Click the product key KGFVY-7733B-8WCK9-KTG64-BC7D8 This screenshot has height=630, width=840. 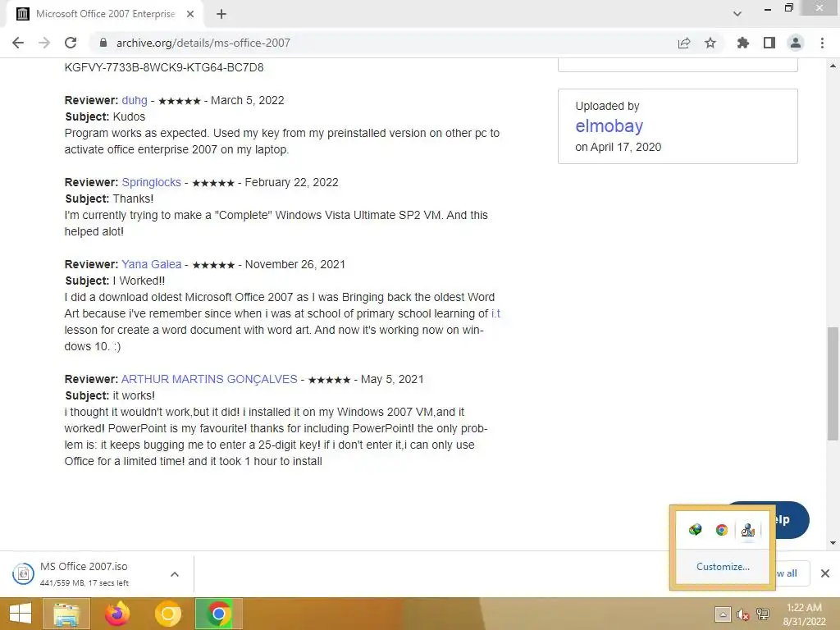(x=164, y=67)
